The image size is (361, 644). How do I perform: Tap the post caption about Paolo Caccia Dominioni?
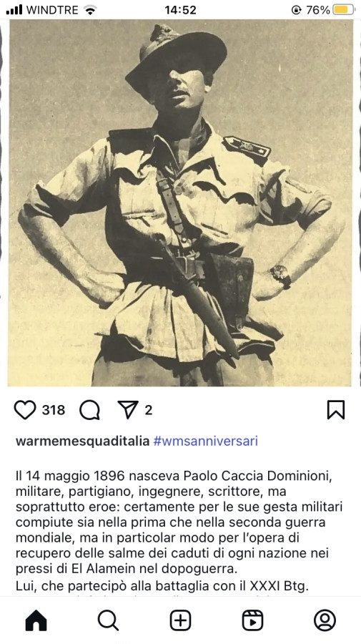179,530
